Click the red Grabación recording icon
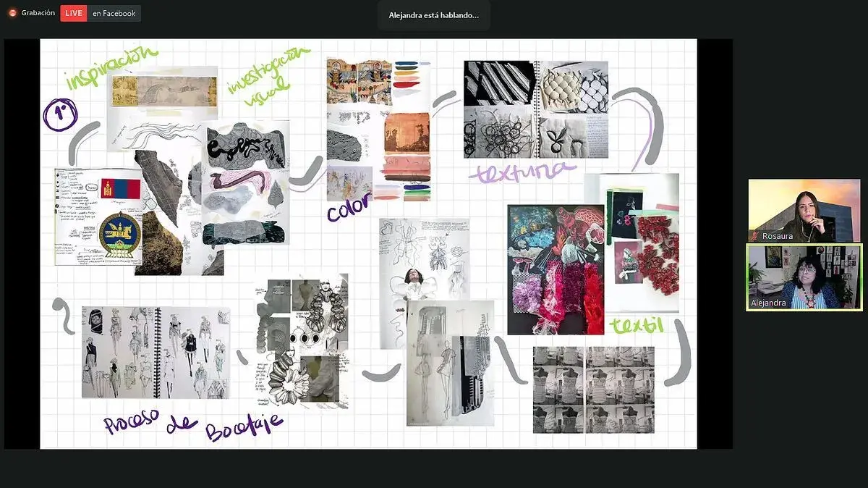Image resolution: width=868 pixels, height=488 pixels. [12, 13]
